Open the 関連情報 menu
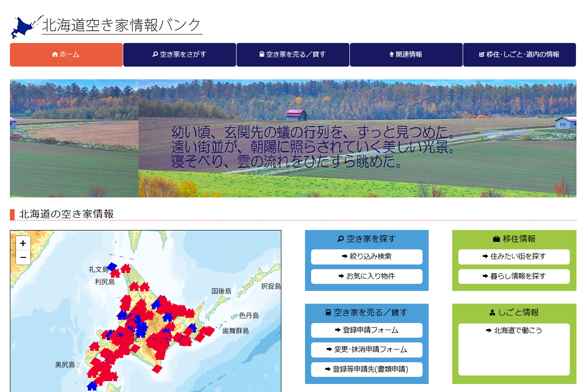 tap(406, 54)
